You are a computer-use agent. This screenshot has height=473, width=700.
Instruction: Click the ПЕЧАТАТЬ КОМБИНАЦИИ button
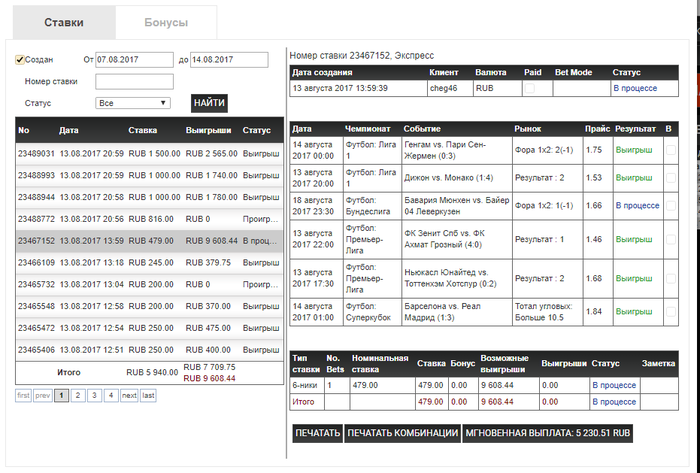pos(403,433)
